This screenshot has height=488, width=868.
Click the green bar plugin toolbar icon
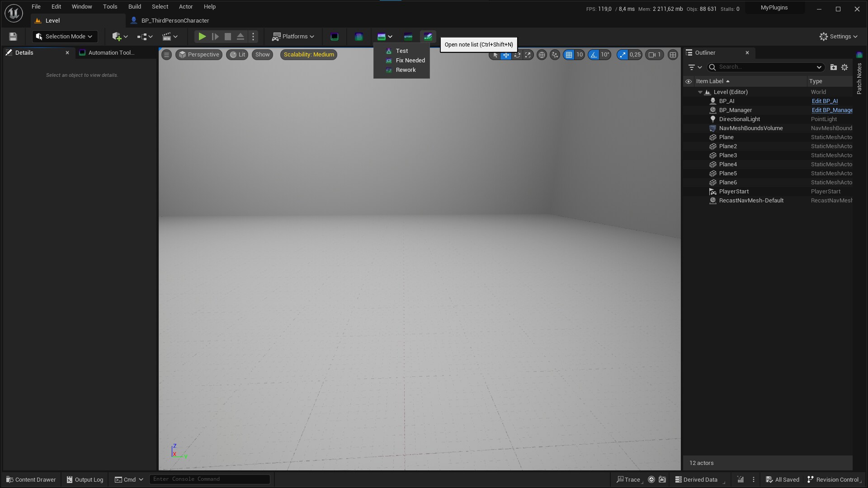click(x=408, y=37)
